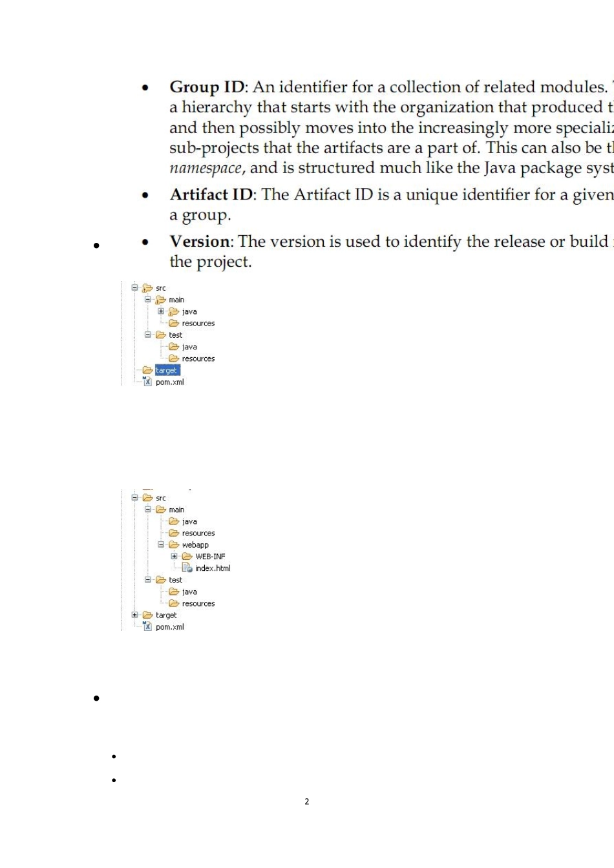Select resources label under test in upper tree
The image size is (614, 868).
coord(198,359)
